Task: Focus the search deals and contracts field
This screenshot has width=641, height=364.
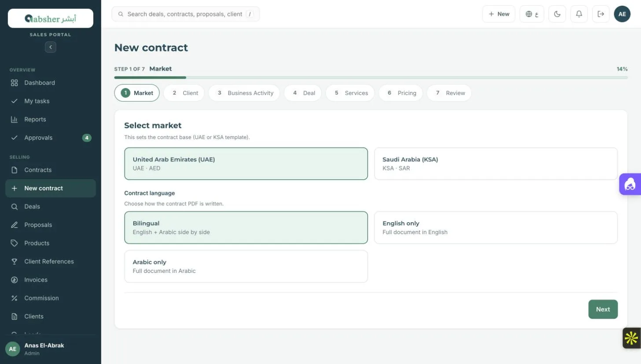Action: pos(186,14)
